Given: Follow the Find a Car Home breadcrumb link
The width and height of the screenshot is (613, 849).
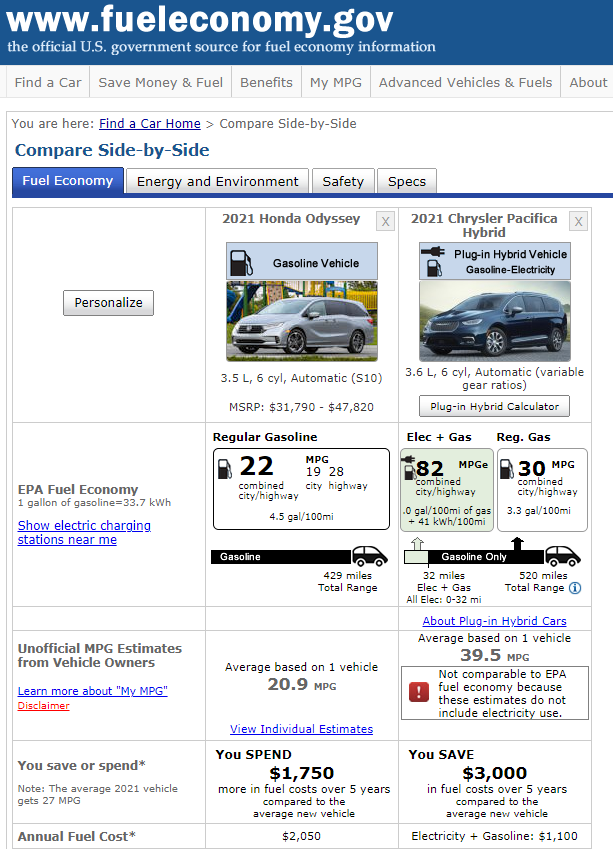Looking at the screenshot, I should pyautogui.click(x=149, y=123).
